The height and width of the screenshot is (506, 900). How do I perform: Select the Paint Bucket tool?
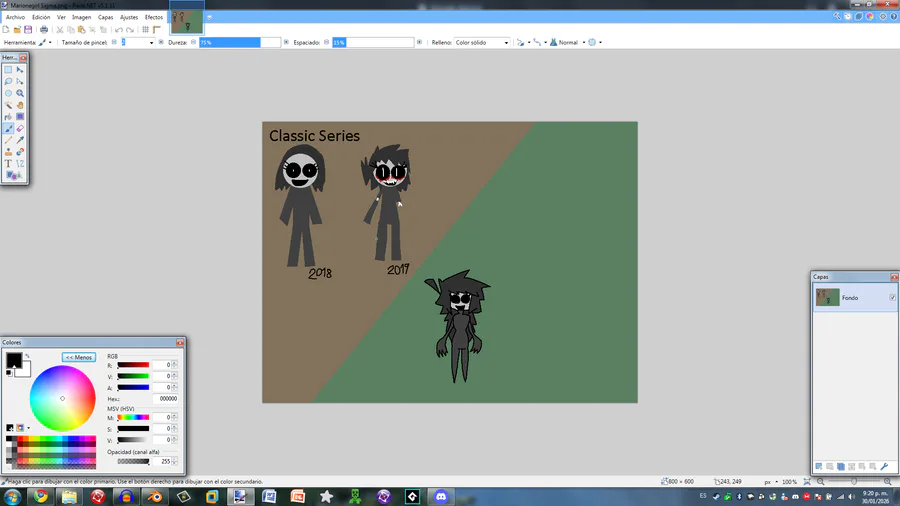pos(8,116)
